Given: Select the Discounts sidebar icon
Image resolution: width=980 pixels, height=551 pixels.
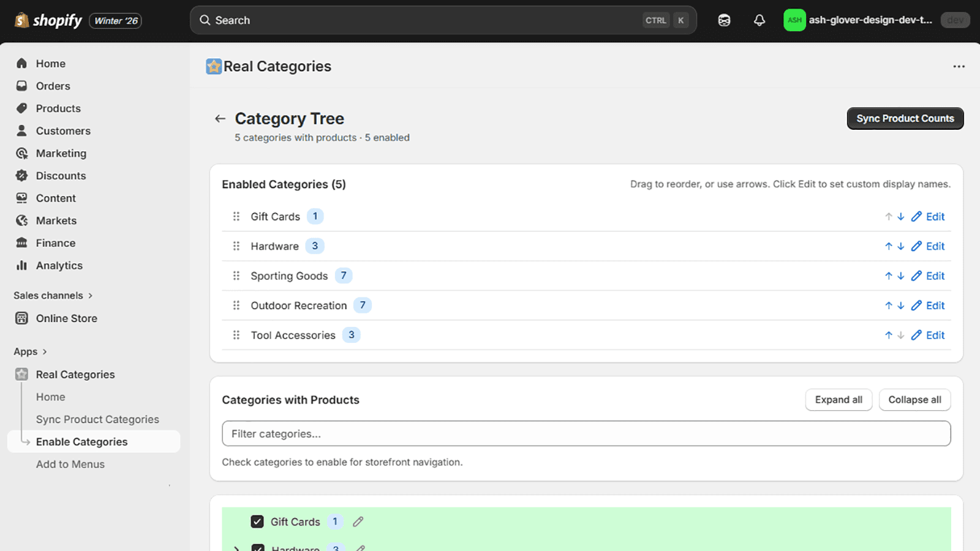Looking at the screenshot, I should coord(21,176).
